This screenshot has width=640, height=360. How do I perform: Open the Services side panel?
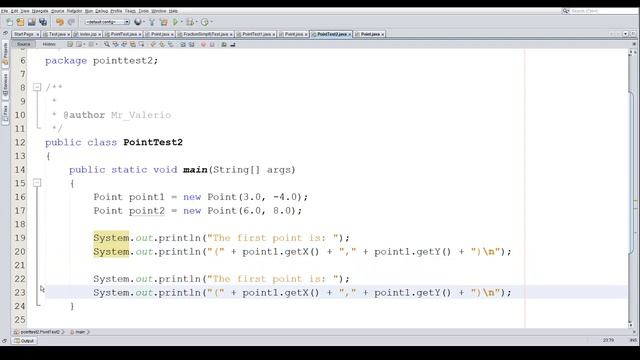tap(5, 85)
